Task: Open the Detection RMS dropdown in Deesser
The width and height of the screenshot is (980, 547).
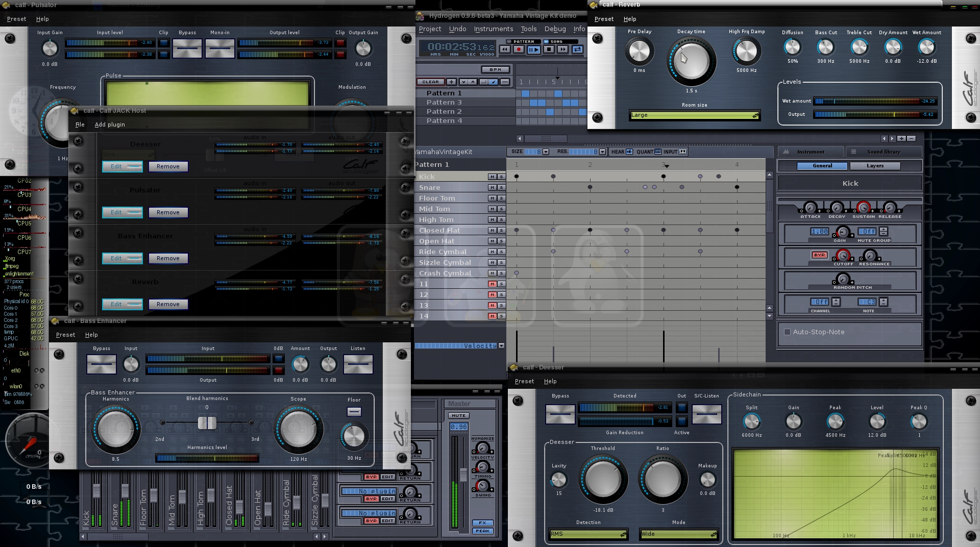Action: click(x=588, y=534)
